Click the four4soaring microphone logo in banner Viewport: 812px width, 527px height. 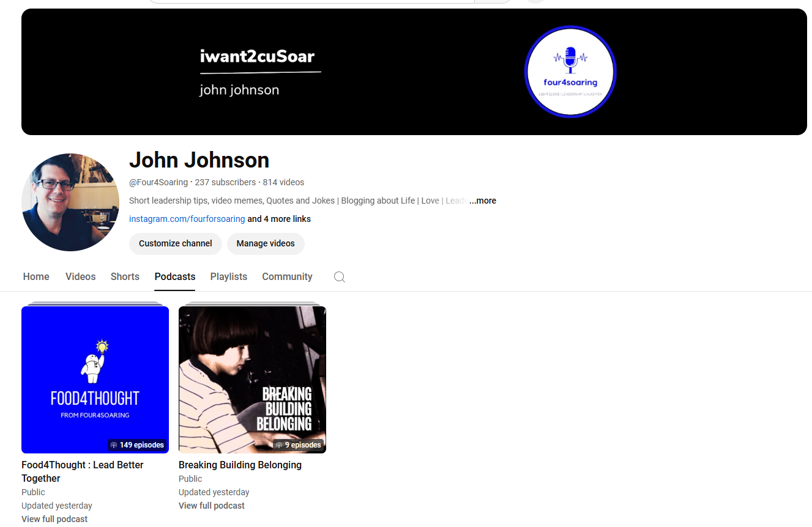point(570,72)
